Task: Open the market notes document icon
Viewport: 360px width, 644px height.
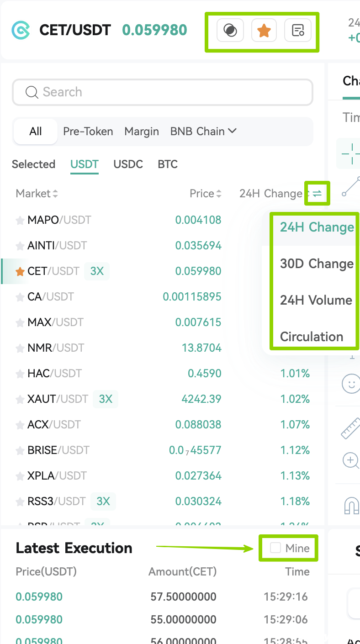Action: 298,31
